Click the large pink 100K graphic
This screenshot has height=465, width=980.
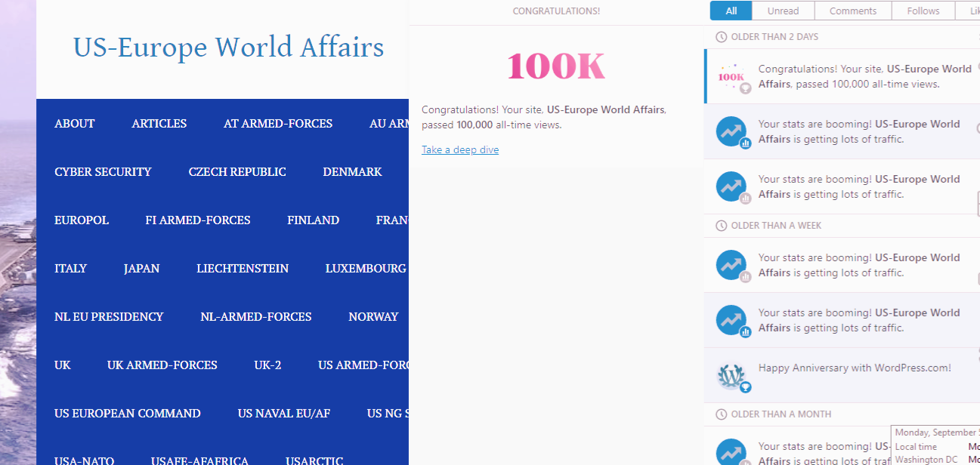point(556,66)
